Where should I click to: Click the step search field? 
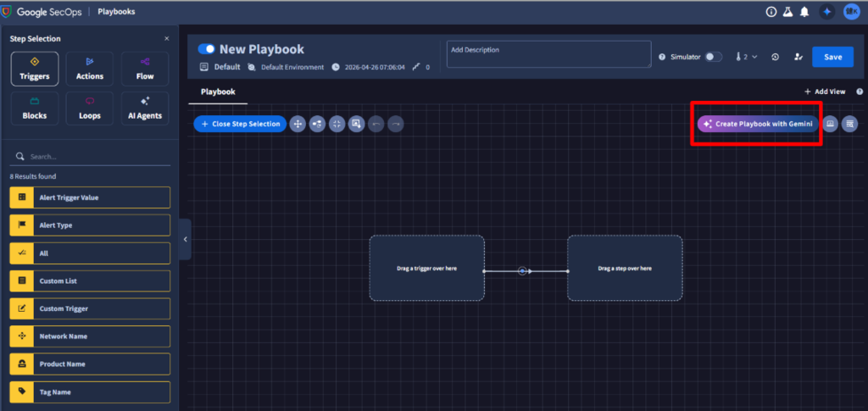[90, 157]
